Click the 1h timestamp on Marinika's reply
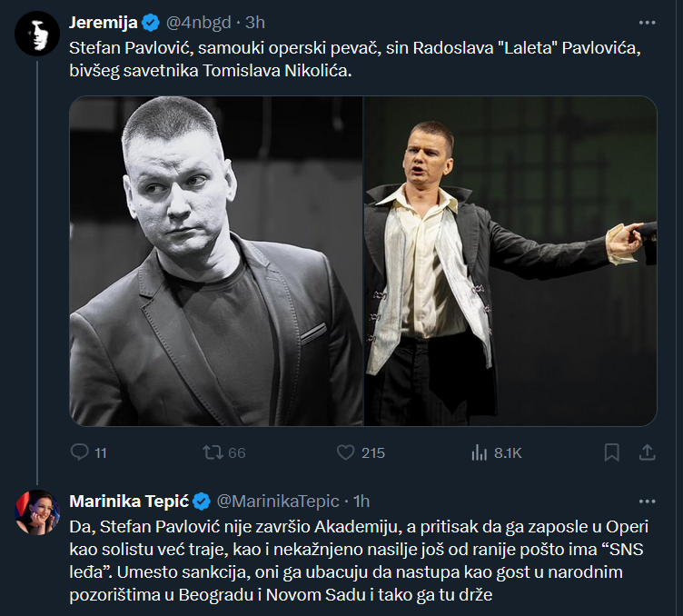 tap(361, 501)
